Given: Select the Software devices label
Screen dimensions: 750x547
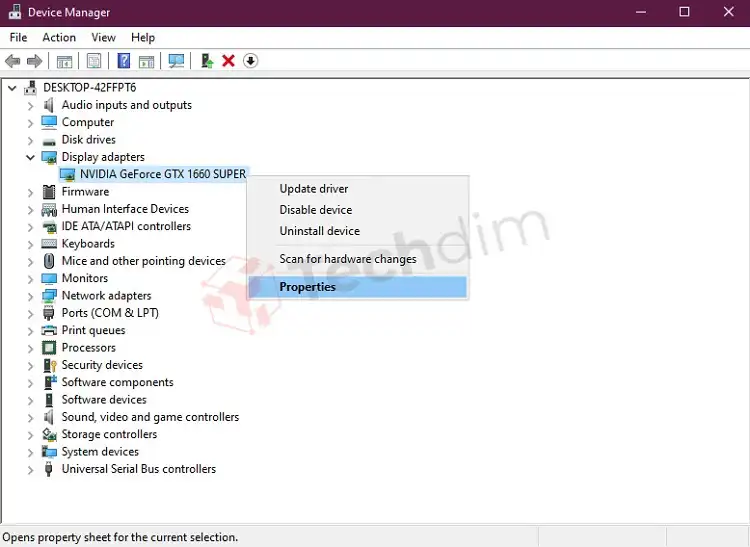Looking at the screenshot, I should click(104, 400).
